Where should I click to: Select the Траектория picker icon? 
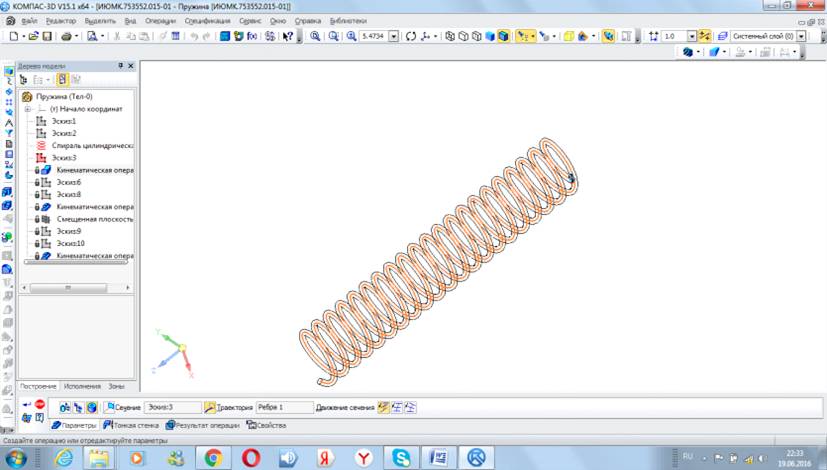pyautogui.click(x=210, y=408)
